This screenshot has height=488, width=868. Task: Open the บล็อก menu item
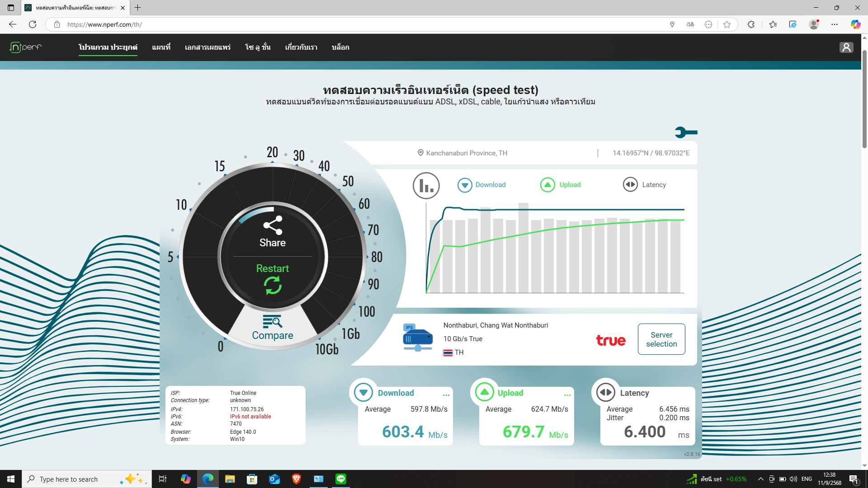click(340, 47)
